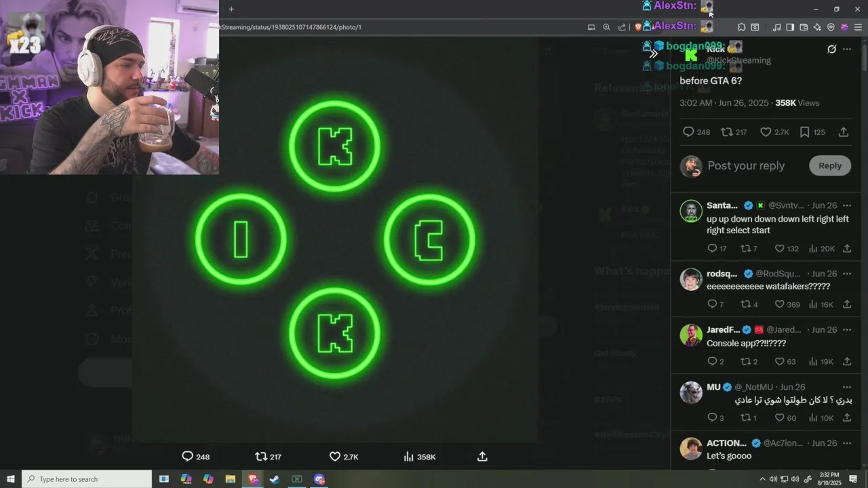This screenshot has width=868, height=488.
Task: Share Kick's post from the side panel
Action: (x=844, y=132)
